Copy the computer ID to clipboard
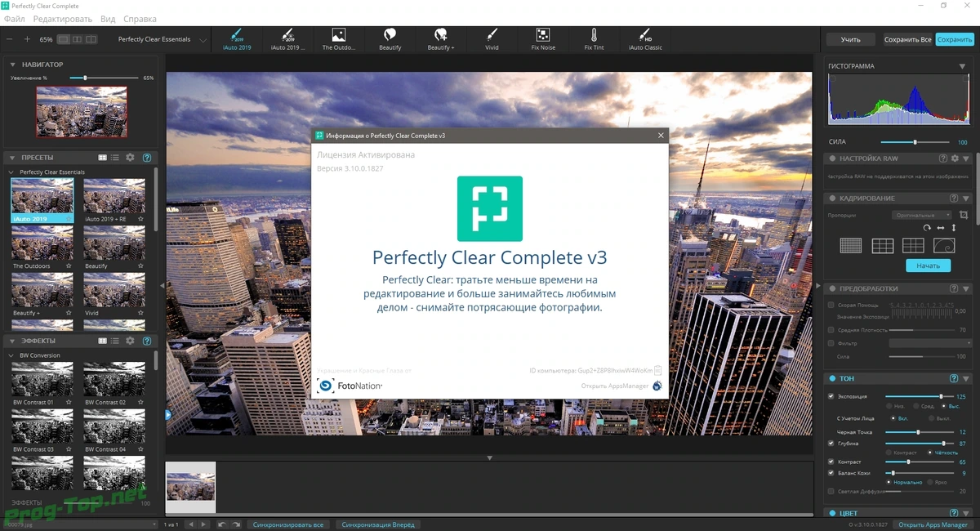This screenshot has height=531, width=980. [x=657, y=370]
